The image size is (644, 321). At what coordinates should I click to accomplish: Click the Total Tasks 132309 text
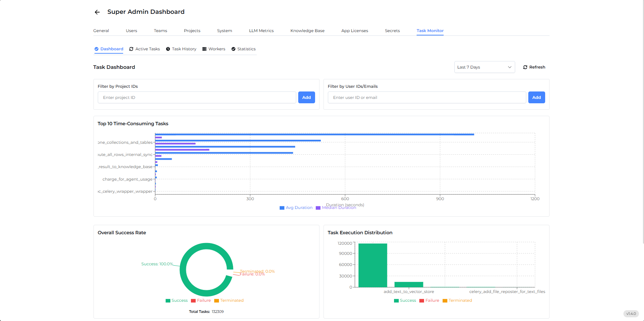pos(206,312)
